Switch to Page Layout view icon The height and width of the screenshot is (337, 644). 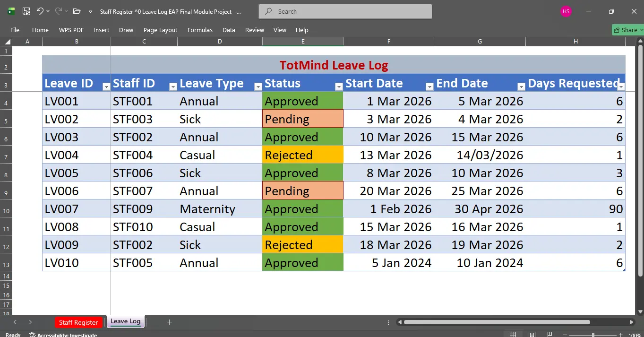point(532,335)
